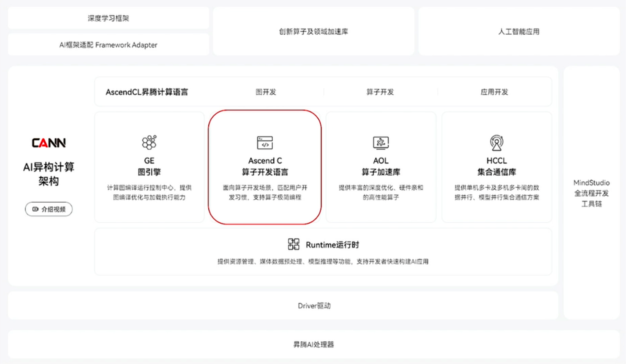Click GE description 计算图编译运行控制中心
Screen dimensions: 626x364
click(x=149, y=192)
